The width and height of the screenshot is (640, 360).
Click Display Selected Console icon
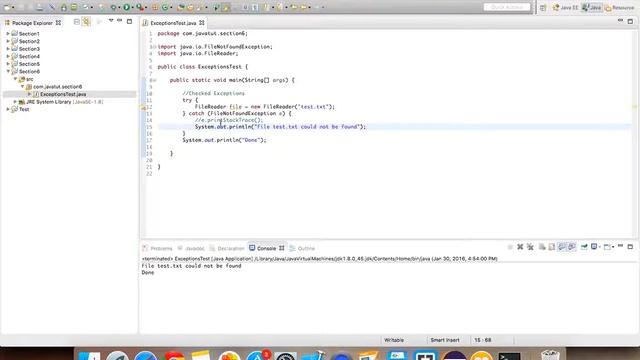point(594,247)
